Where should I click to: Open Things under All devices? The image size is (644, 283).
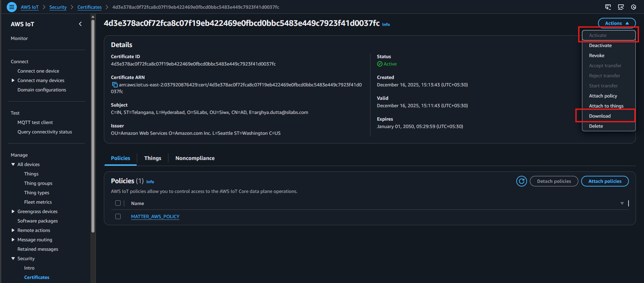(x=31, y=174)
